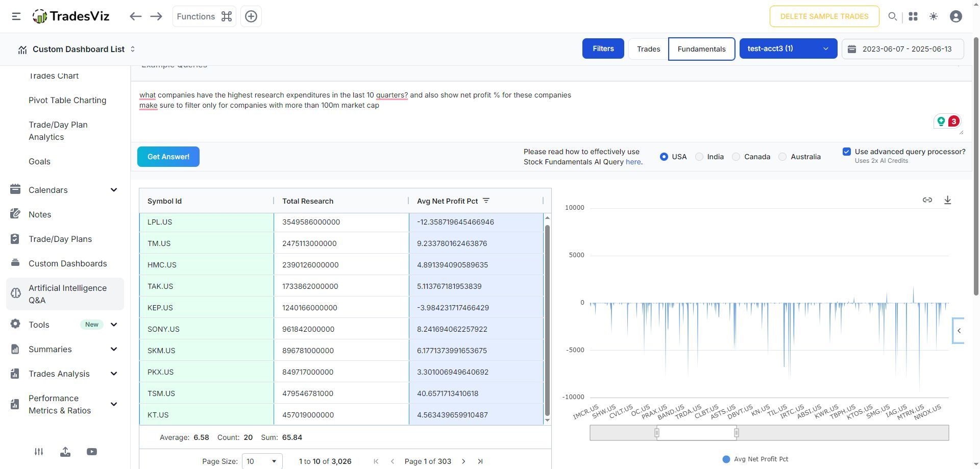Open the Custom Dashboard List selector

coord(77,49)
